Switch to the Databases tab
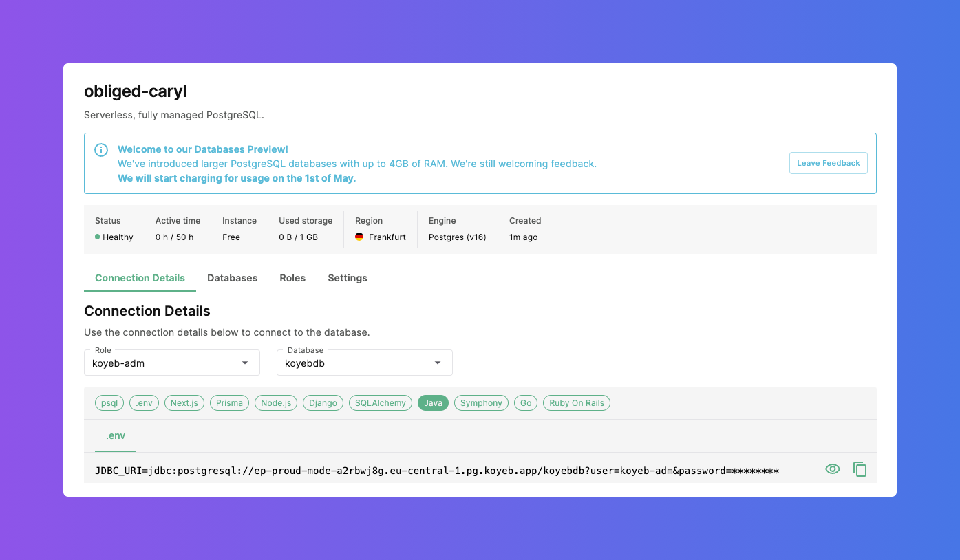The image size is (960, 560). coord(232,278)
